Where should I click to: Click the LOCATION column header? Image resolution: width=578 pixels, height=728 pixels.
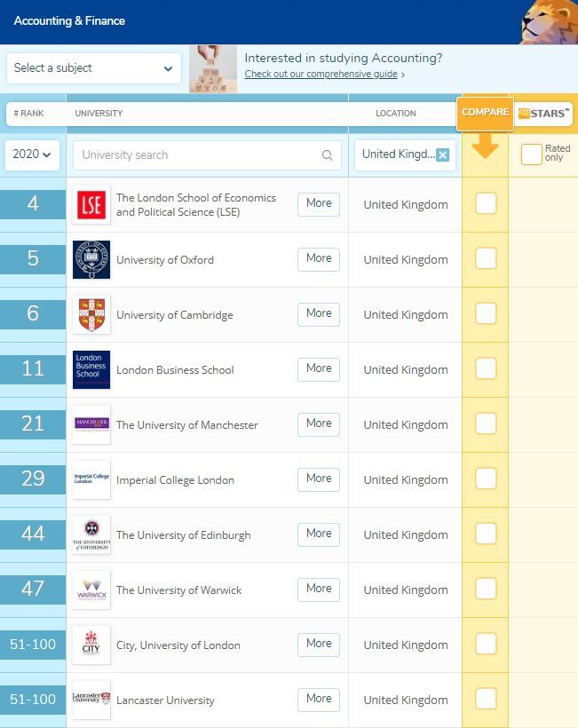click(396, 114)
